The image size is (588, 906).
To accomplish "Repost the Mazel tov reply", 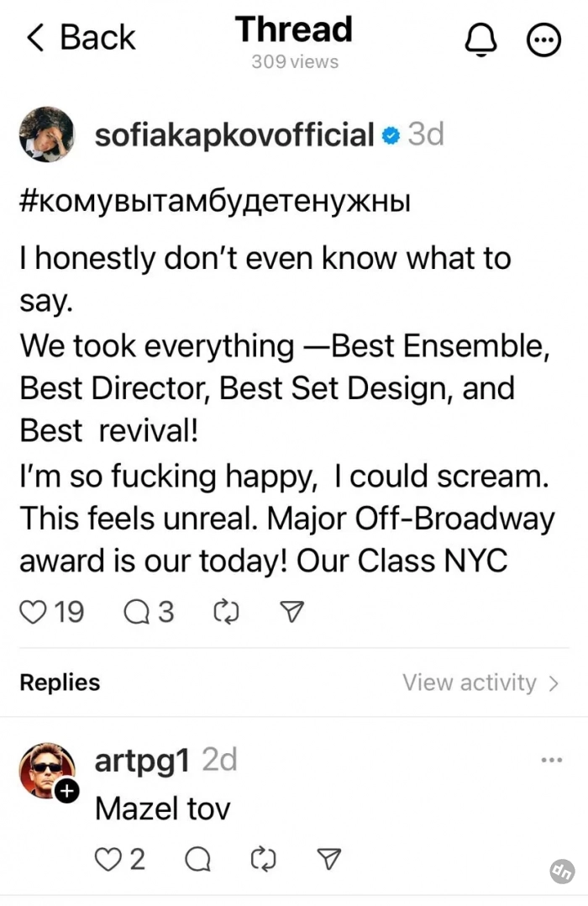I will pos(264,859).
